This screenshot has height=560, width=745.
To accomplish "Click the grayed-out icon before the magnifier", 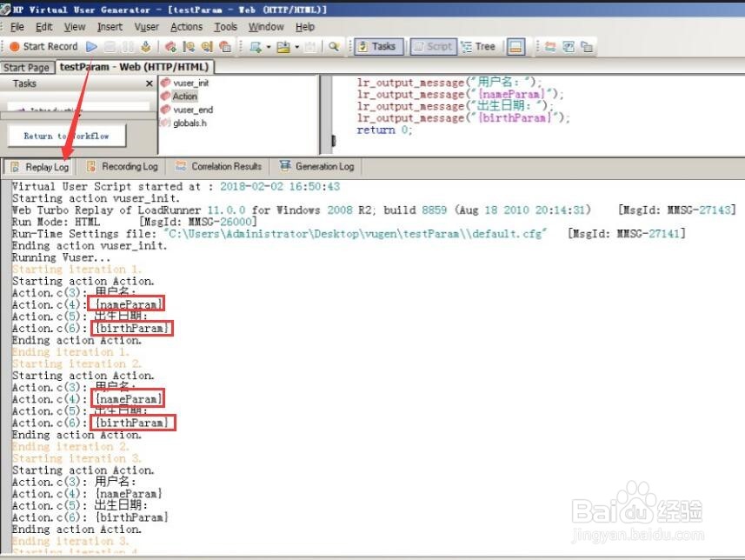I will point(310,47).
